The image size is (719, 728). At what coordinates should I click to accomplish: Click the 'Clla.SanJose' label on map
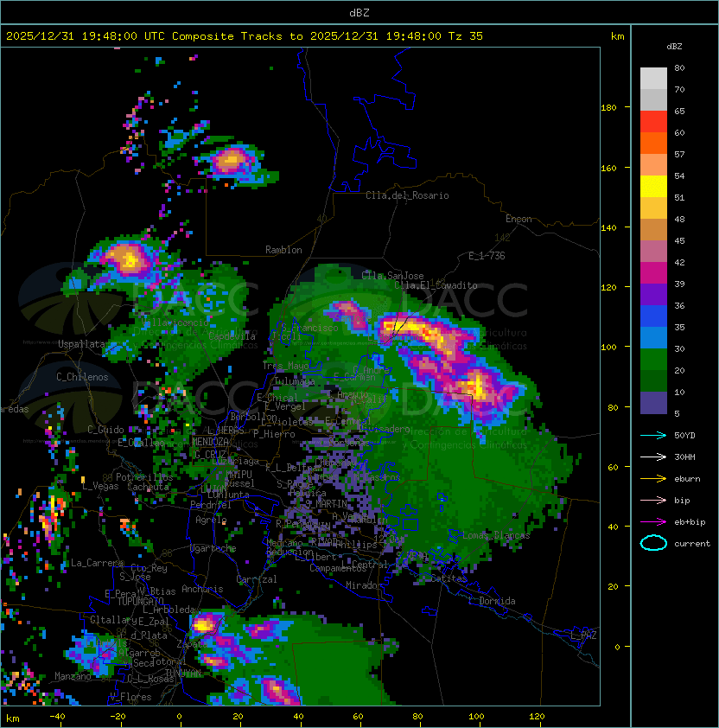tap(392, 276)
